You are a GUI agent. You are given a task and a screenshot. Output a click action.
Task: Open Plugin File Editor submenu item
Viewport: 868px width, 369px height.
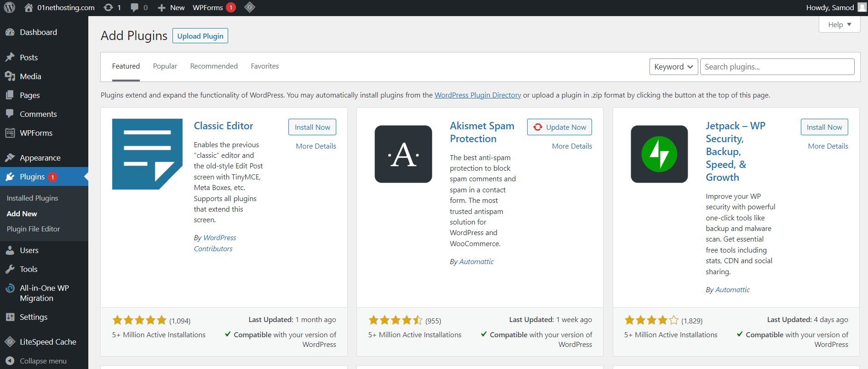tap(34, 229)
